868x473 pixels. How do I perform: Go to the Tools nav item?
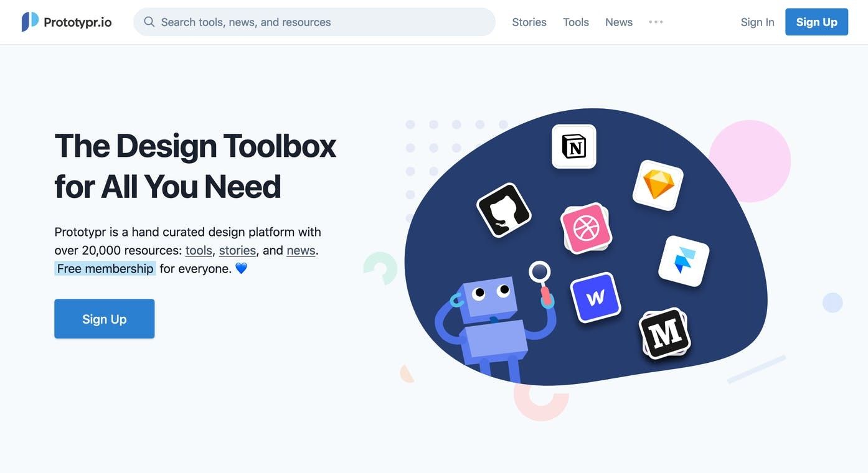tap(576, 22)
